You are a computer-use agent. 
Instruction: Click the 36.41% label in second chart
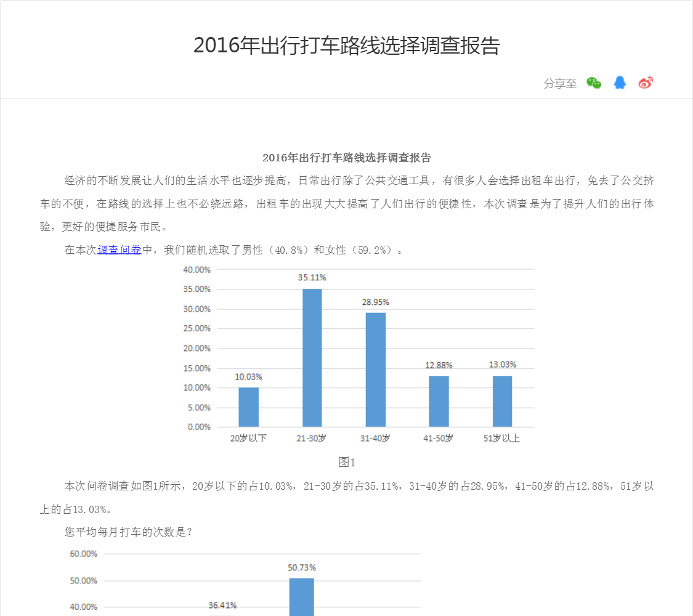[223, 606]
